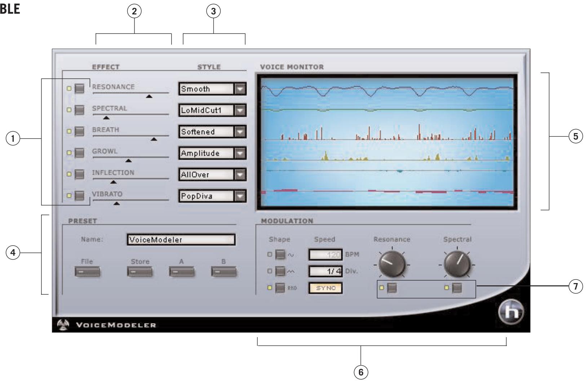Click the preset File button
The image size is (588, 383).
point(87,272)
